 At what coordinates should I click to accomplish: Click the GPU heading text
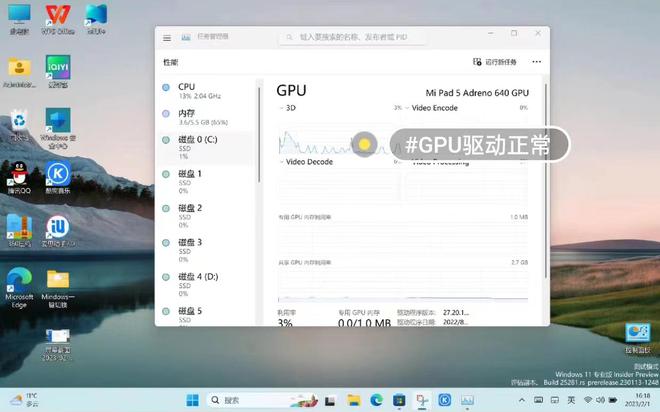click(291, 90)
